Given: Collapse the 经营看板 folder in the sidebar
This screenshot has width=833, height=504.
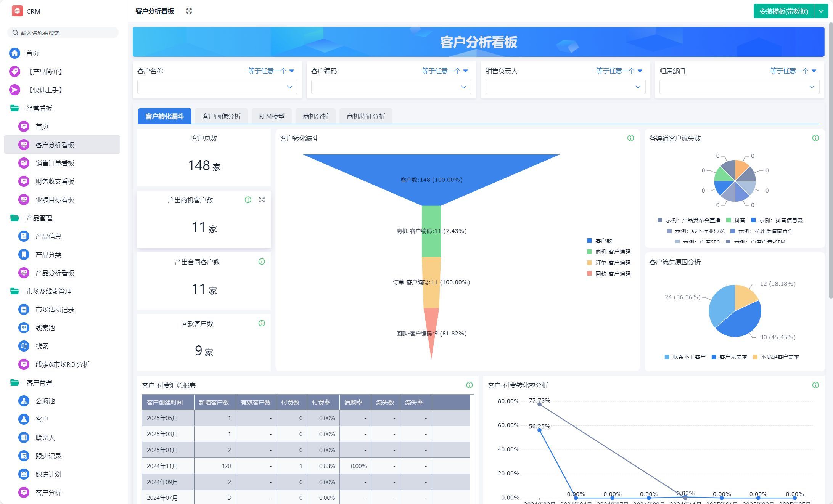Looking at the screenshot, I should click(x=39, y=108).
